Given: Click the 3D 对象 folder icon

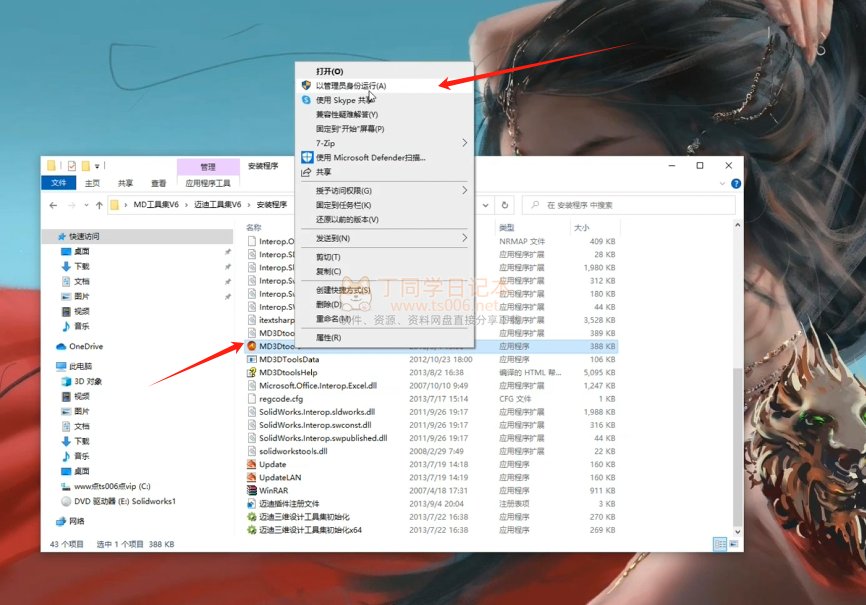Looking at the screenshot, I should click(66, 381).
